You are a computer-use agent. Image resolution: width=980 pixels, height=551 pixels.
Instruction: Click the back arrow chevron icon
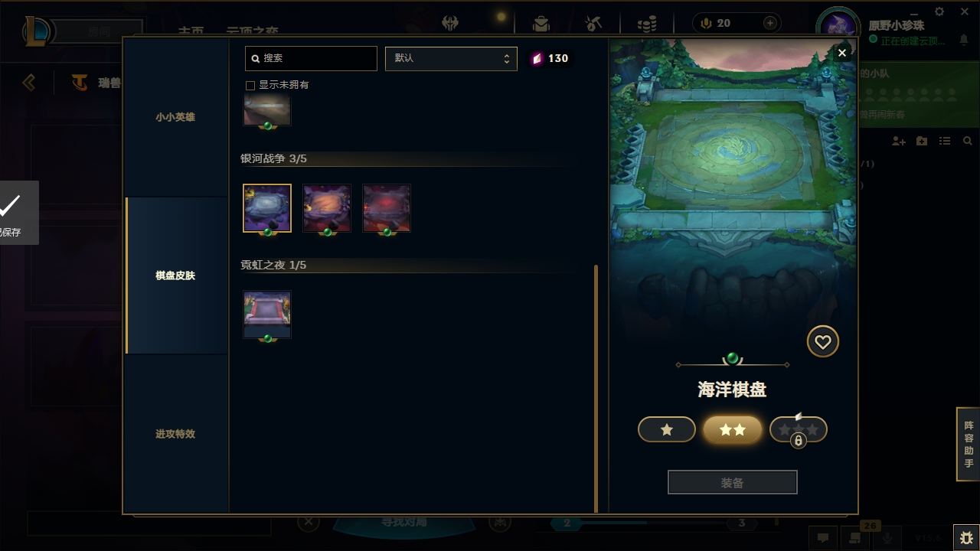[29, 82]
